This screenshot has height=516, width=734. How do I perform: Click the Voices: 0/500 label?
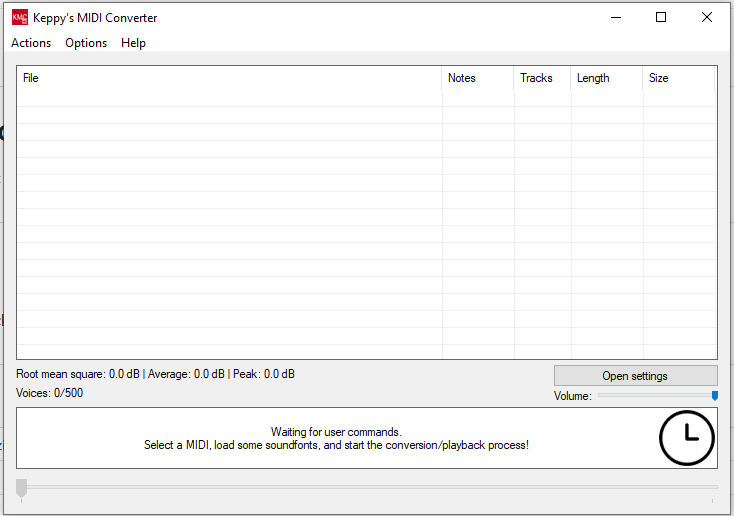click(x=50, y=393)
